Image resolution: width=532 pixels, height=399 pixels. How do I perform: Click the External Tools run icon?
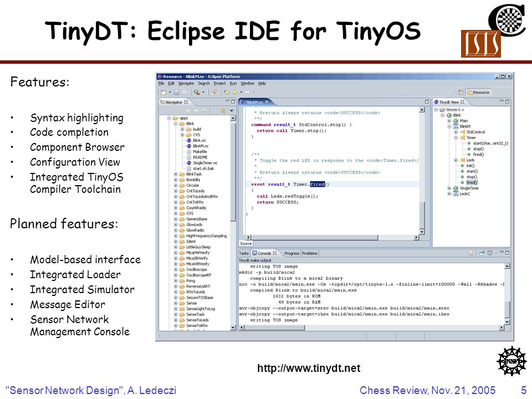point(197,93)
